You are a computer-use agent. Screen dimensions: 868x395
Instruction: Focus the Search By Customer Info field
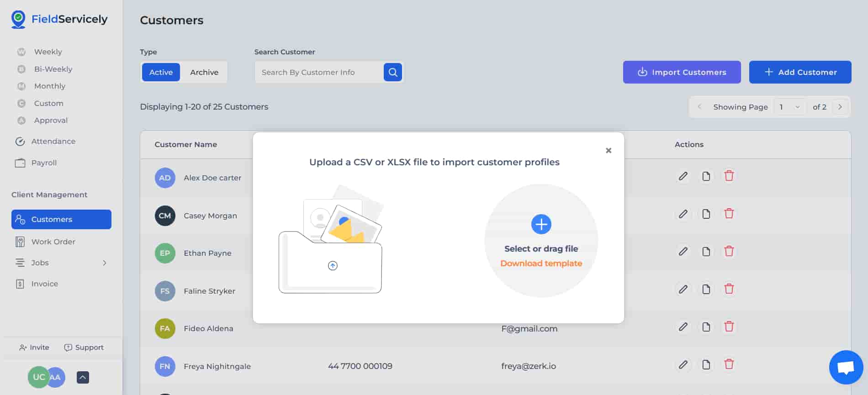(319, 72)
